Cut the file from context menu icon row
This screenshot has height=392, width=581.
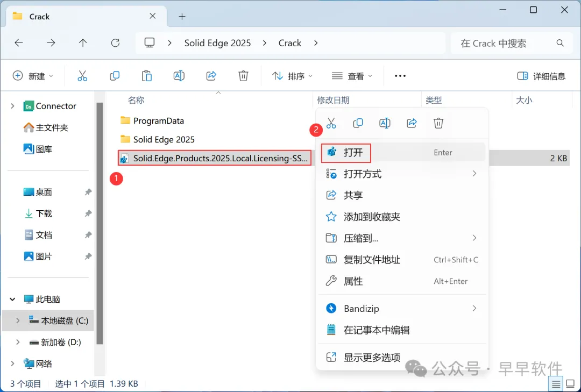pyautogui.click(x=331, y=123)
